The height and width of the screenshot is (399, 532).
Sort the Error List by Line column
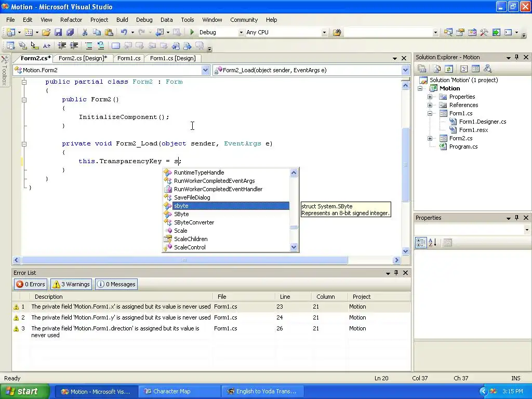(293, 297)
